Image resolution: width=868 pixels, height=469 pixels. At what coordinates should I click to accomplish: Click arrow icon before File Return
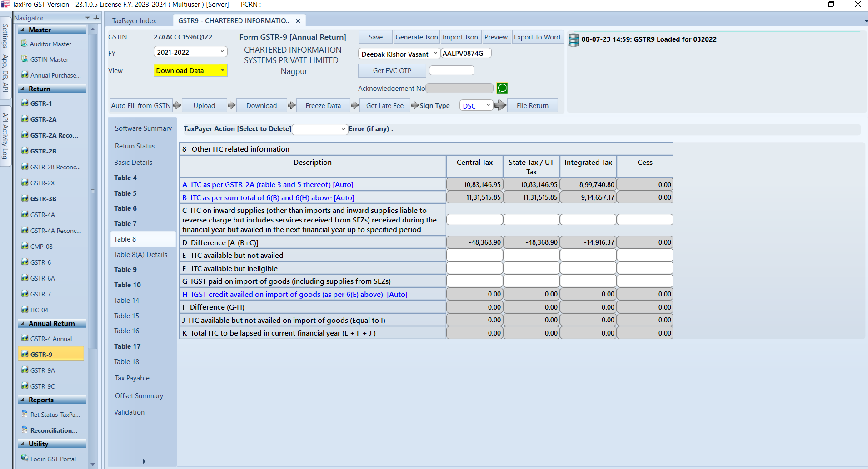[x=500, y=105]
